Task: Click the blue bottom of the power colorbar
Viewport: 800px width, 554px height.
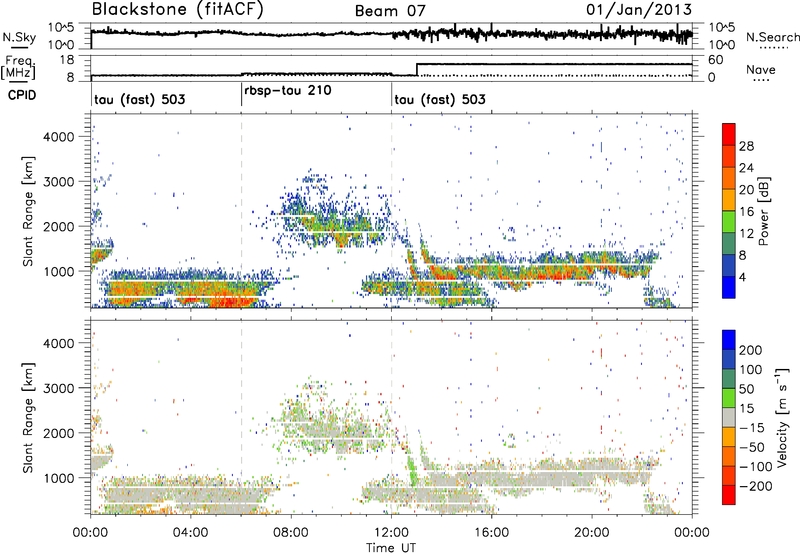Action: (x=729, y=287)
